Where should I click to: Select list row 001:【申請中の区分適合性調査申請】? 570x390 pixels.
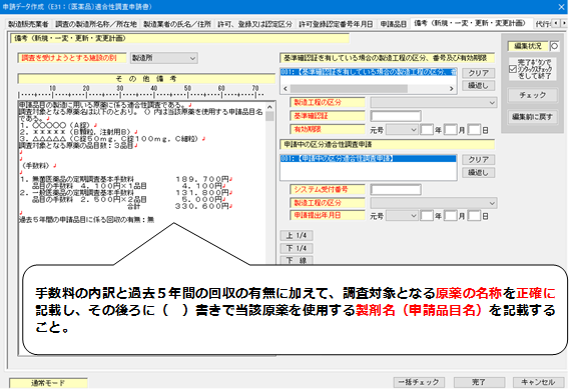[368, 158]
